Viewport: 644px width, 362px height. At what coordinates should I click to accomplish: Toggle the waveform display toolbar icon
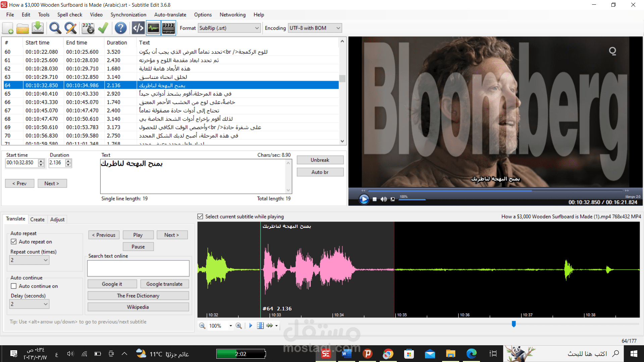pos(153,28)
